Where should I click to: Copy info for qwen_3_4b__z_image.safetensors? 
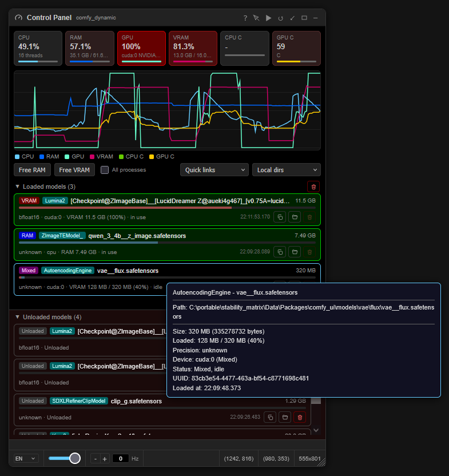[280, 252]
